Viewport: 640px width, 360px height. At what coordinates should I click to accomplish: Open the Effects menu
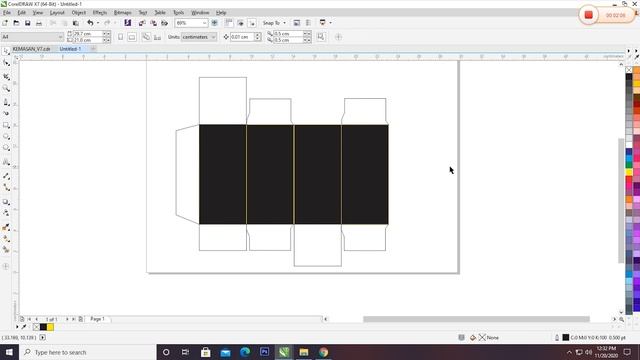100,13
